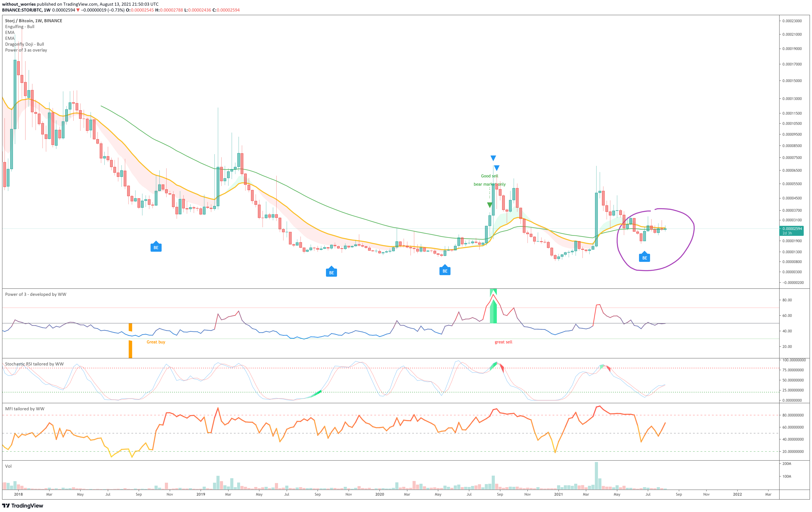Click the 2019 label on time axis

201,494
